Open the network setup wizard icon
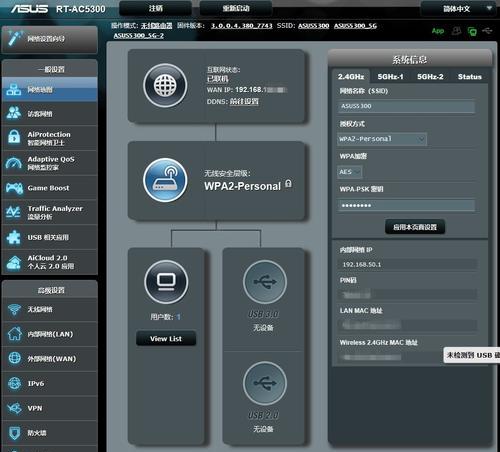Viewport: 500px width, 452px height. (15, 38)
